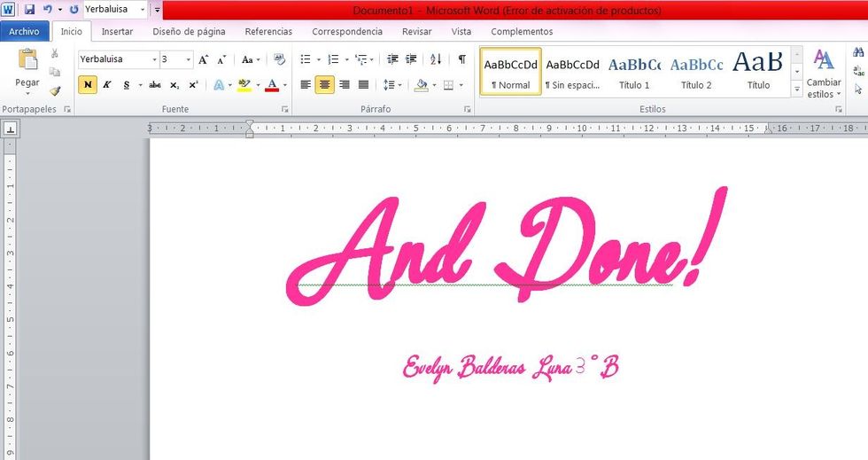This screenshot has height=460, width=868.
Task: Switch to the Insertar tab
Action: point(117,32)
